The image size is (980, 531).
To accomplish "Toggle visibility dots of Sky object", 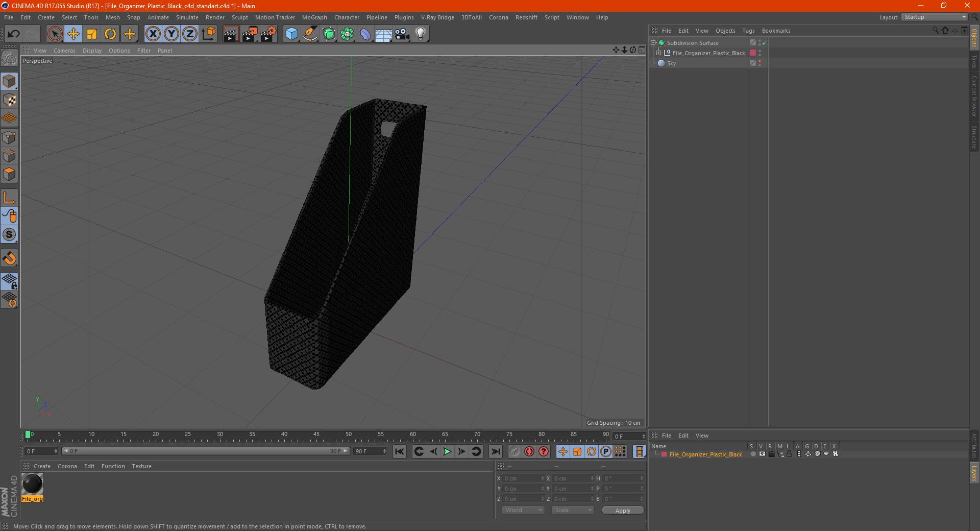I will coord(759,63).
